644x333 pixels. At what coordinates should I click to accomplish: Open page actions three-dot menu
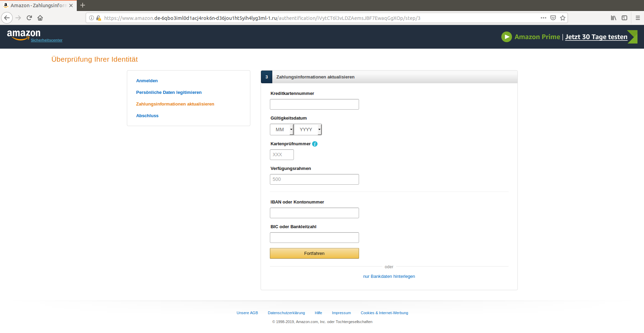(544, 18)
